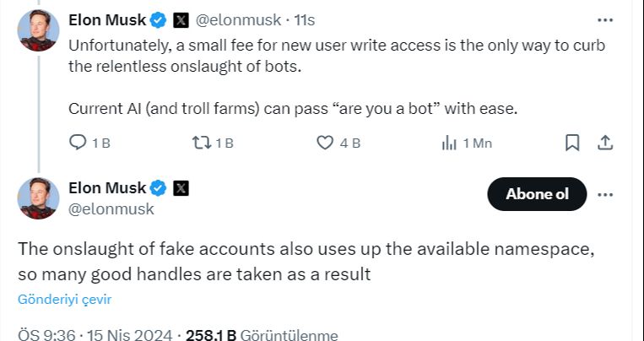The width and height of the screenshot is (644, 341).
Task: Like the post with the heart icon
Action: click(x=325, y=143)
